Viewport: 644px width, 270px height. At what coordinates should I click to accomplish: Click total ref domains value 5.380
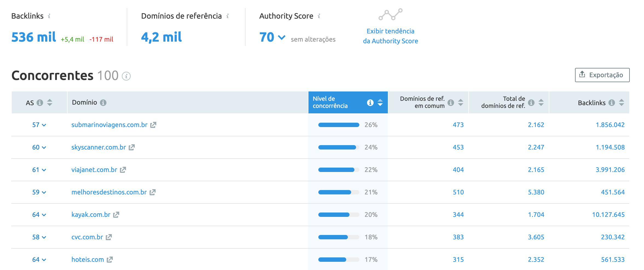536,192
